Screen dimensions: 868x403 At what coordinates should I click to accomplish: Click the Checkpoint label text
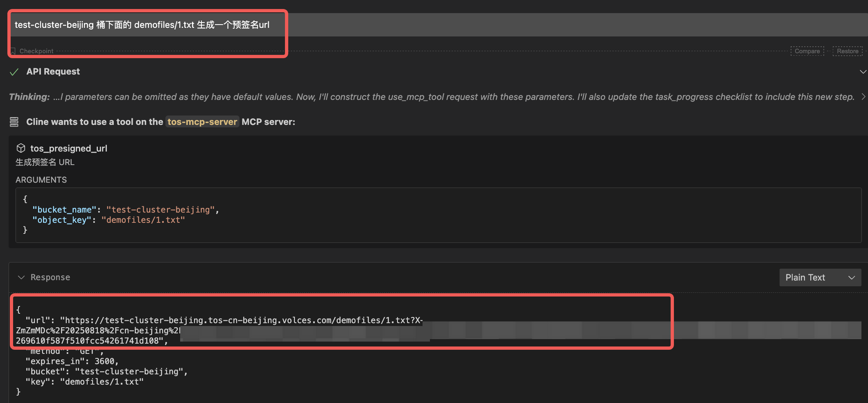point(36,51)
